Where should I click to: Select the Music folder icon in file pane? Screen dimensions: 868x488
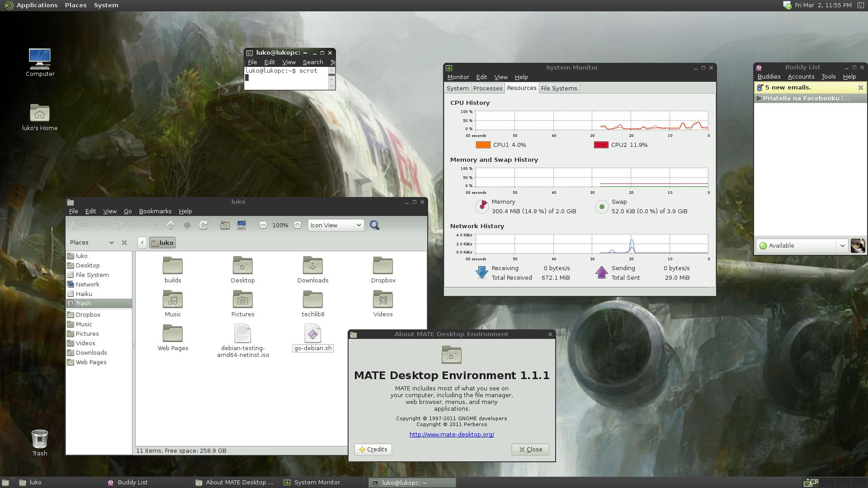[x=173, y=304]
